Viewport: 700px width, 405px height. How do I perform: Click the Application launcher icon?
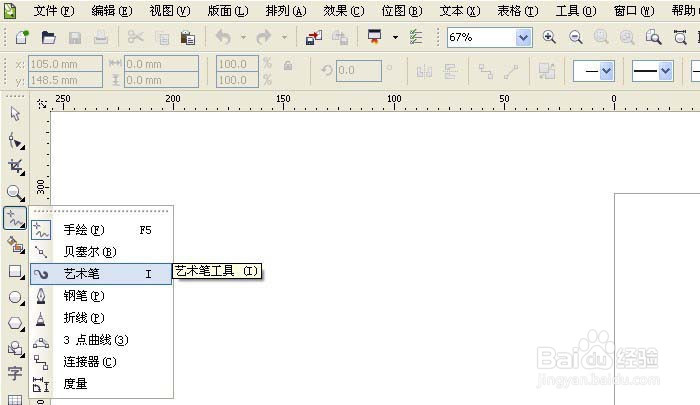pos(375,37)
